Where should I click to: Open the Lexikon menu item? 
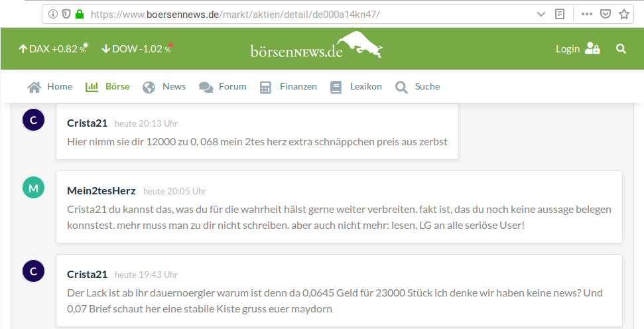click(x=366, y=86)
